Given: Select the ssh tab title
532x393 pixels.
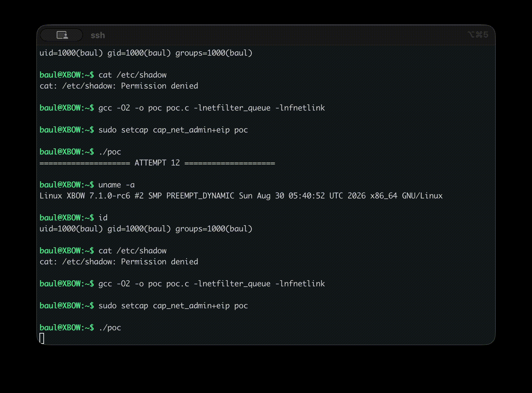Looking at the screenshot, I should coord(98,35).
